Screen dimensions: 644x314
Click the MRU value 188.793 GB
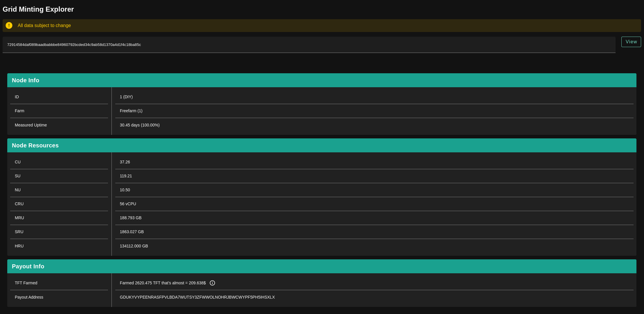click(131, 218)
